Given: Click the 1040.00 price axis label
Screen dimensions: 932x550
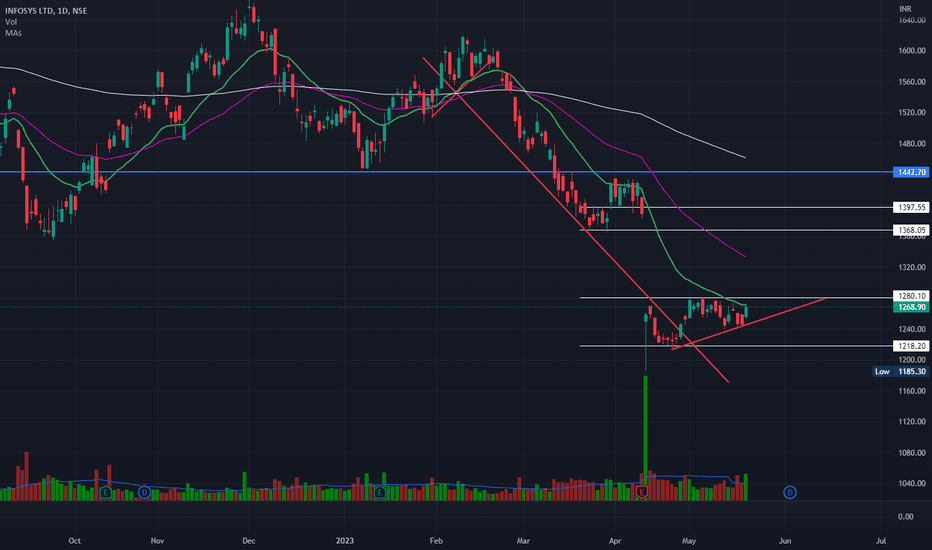Looking at the screenshot, I should [x=912, y=484].
